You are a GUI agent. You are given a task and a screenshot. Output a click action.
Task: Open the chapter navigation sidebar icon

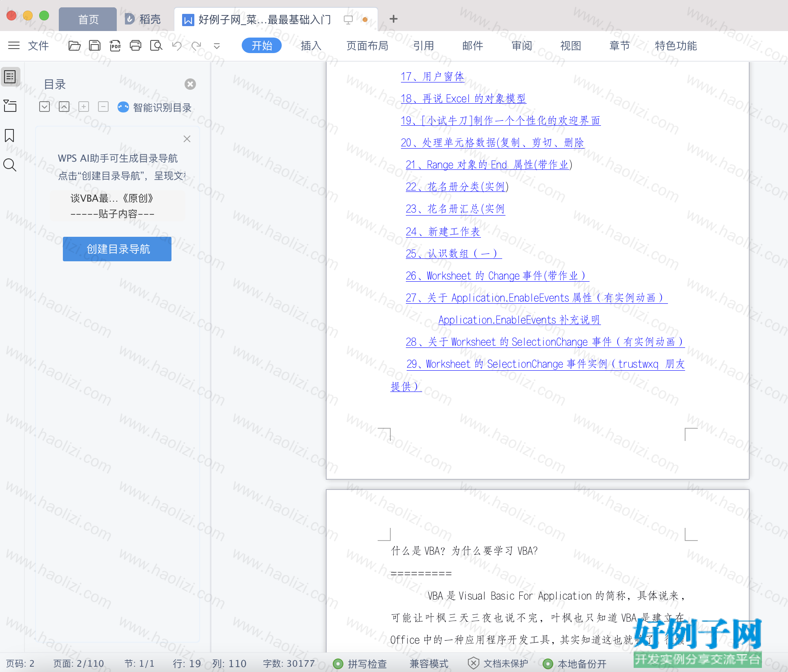[x=10, y=106]
